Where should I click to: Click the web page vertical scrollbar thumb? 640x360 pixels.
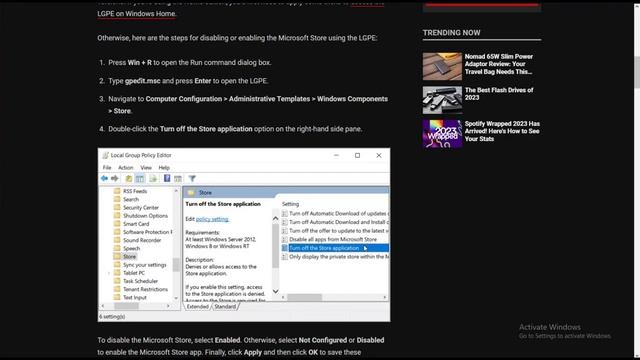[637, 72]
